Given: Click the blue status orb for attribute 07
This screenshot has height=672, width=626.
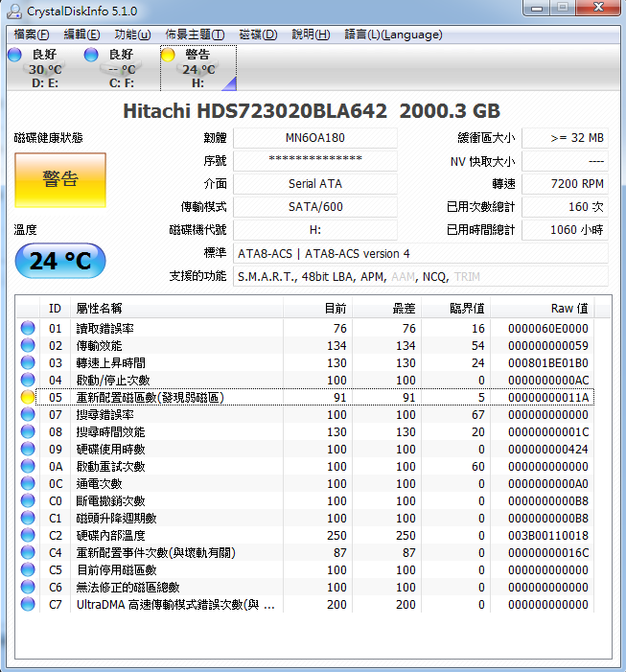Looking at the screenshot, I should click(28, 414).
